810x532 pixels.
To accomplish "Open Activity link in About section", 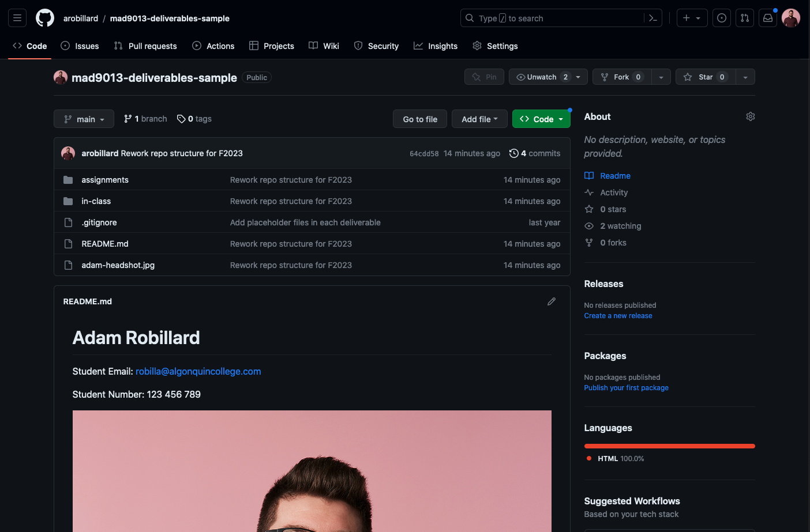I will click(614, 193).
